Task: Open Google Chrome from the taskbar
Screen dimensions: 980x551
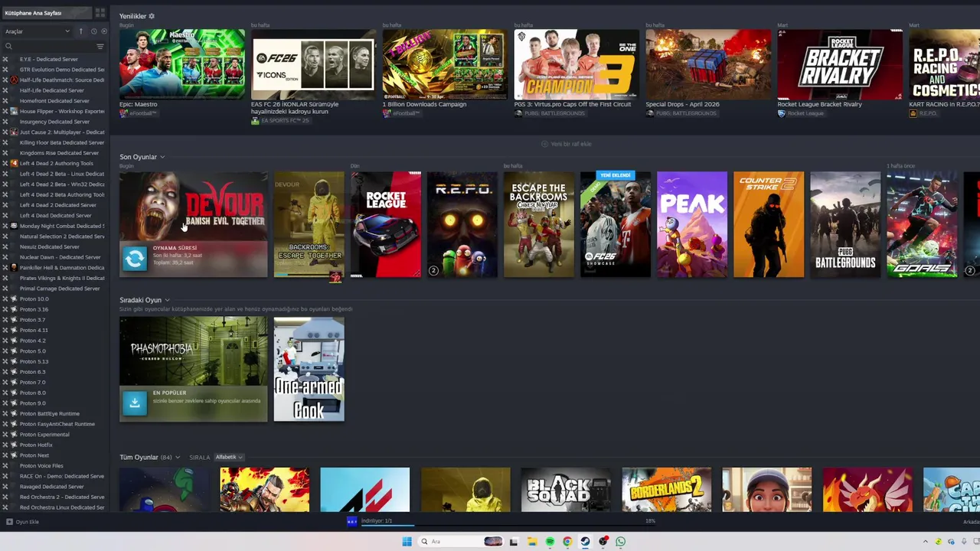Action: point(567,542)
